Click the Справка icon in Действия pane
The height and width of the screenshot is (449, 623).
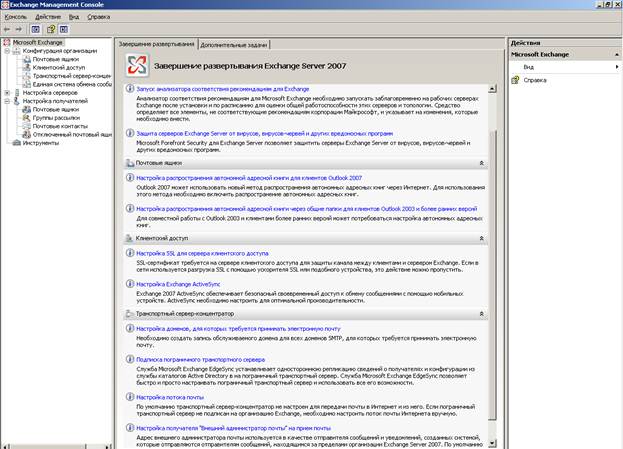(x=515, y=80)
